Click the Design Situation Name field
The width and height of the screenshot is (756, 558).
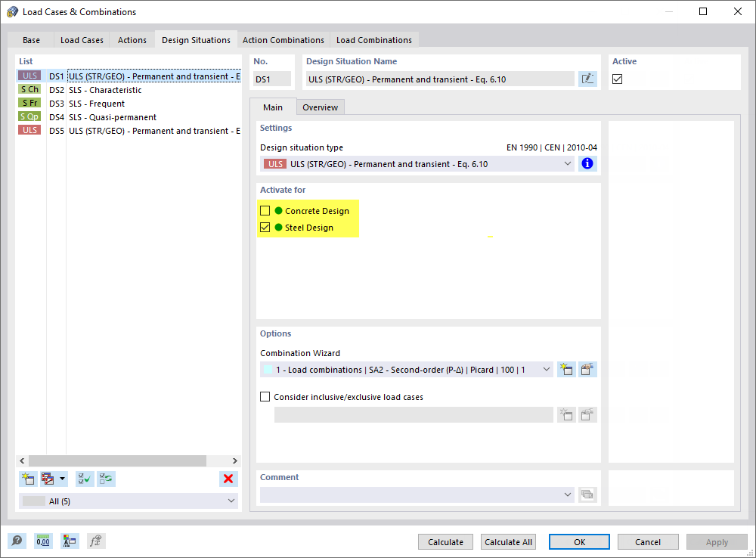coord(440,79)
